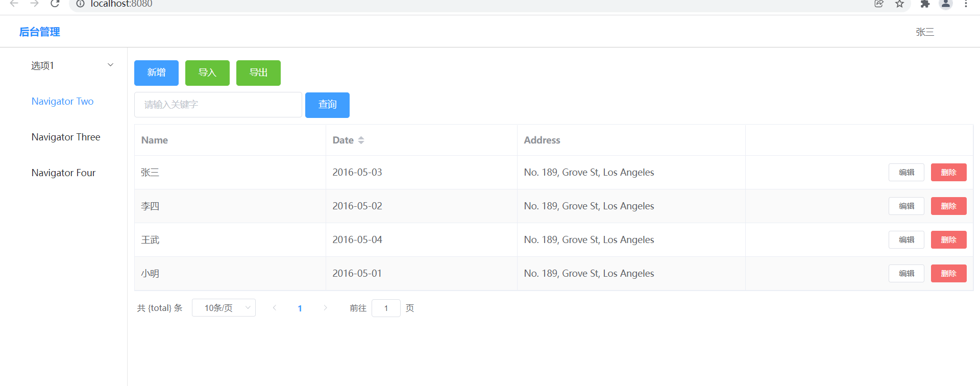Image resolution: width=980 pixels, height=386 pixels.
Task: Open Navigator Four in the sidebar
Action: pyautogui.click(x=63, y=173)
